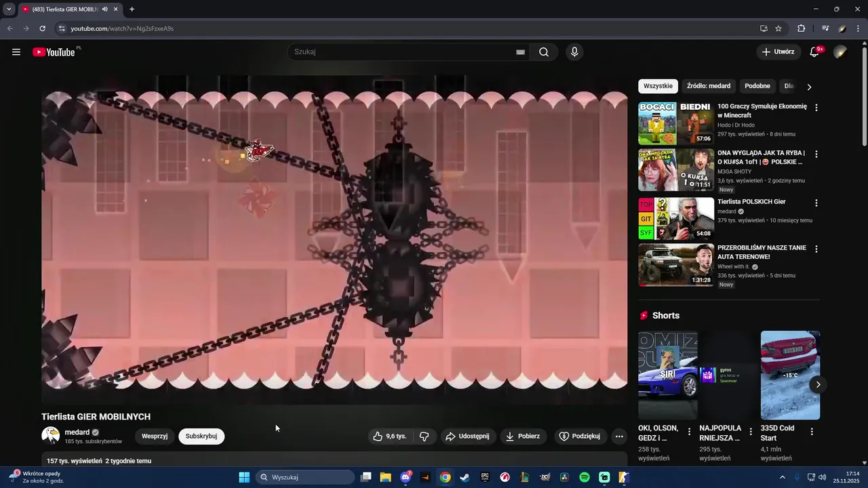
Task: Send thanks via the Podziękuj button
Action: tap(579, 436)
